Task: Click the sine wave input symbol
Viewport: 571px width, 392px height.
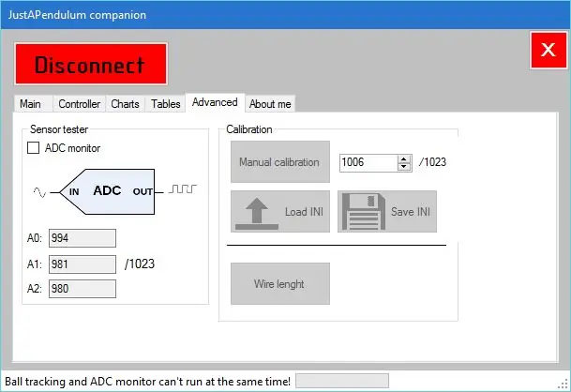Action: click(39, 192)
